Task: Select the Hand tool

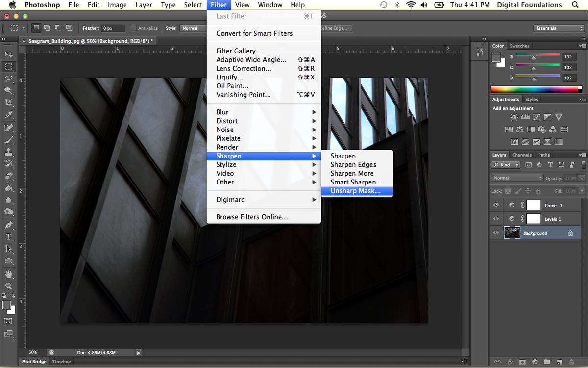Action: (x=9, y=273)
